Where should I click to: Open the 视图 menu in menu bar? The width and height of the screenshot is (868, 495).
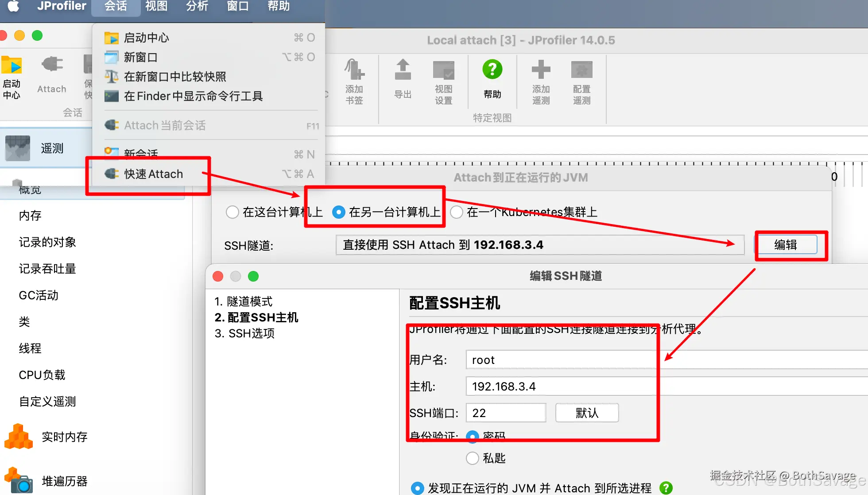point(156,6)
